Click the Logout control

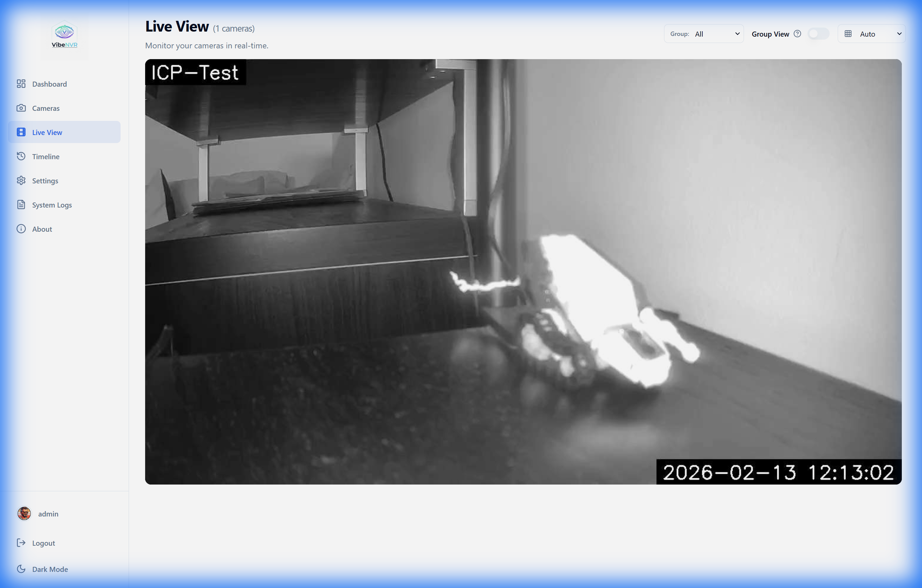[x=44, y=543]
